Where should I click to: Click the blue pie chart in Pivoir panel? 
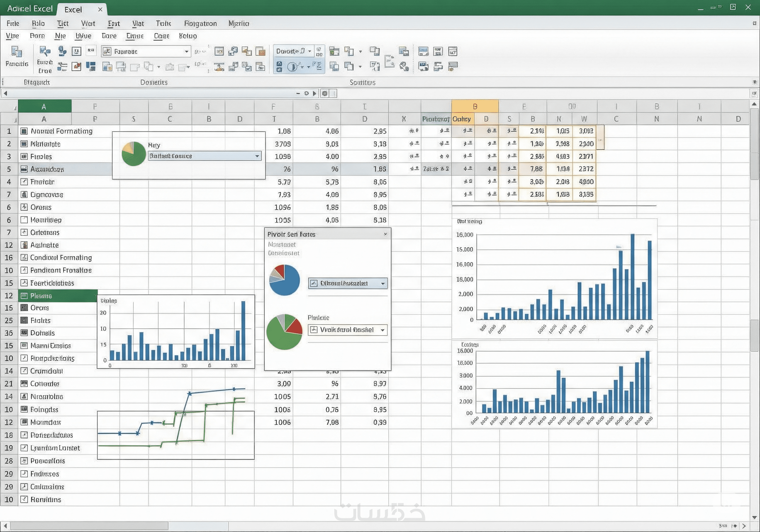click(284, 280)
